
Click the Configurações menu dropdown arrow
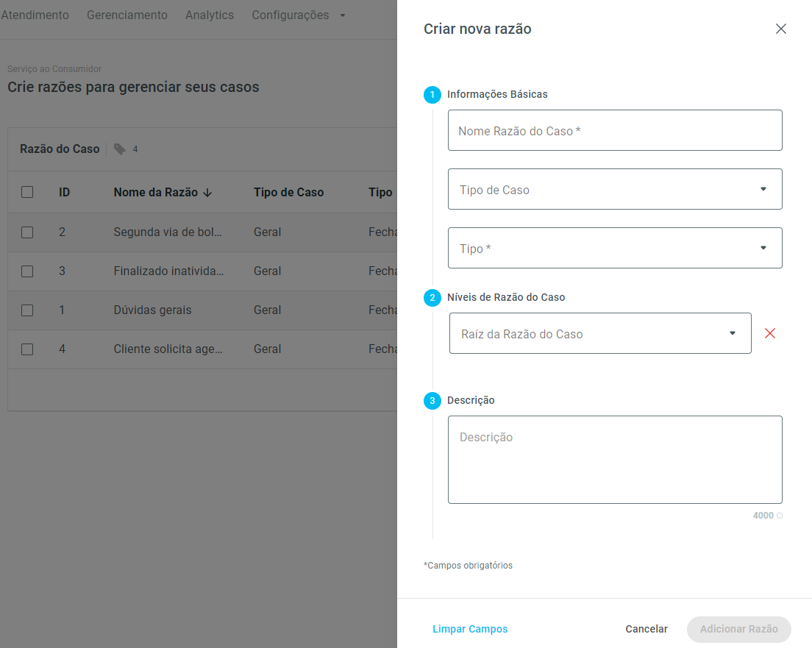[342, 15]
